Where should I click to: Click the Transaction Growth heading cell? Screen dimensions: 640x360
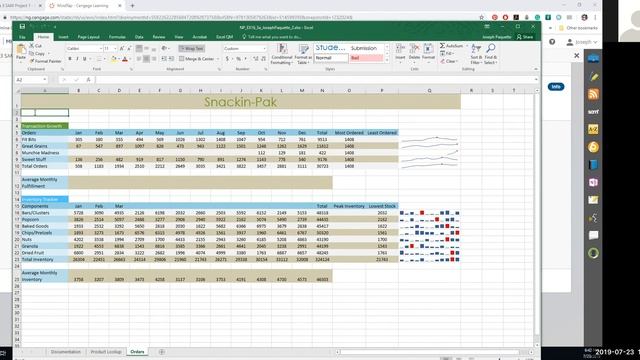45,126
